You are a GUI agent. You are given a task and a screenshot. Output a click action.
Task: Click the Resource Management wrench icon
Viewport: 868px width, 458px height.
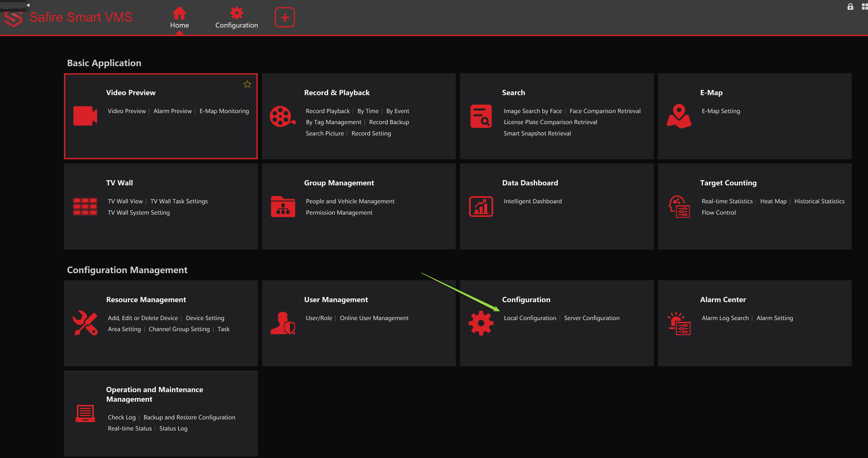point(85,323)
